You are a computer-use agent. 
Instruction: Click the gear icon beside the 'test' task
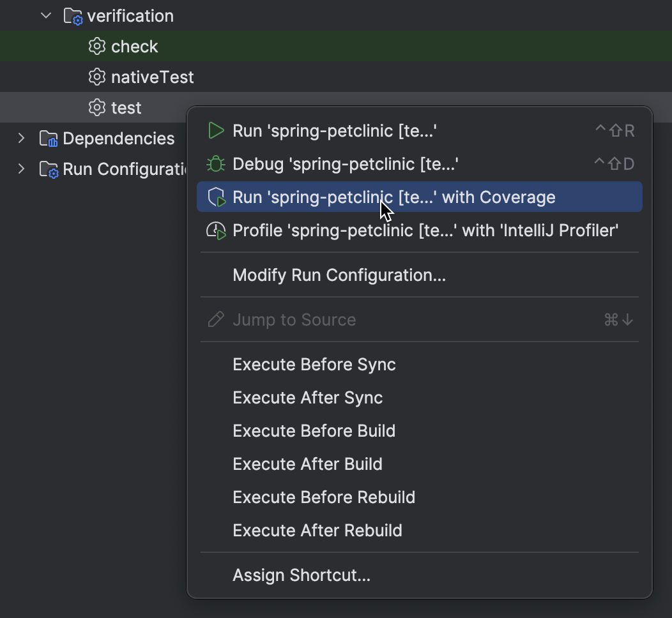pos(96,107)
